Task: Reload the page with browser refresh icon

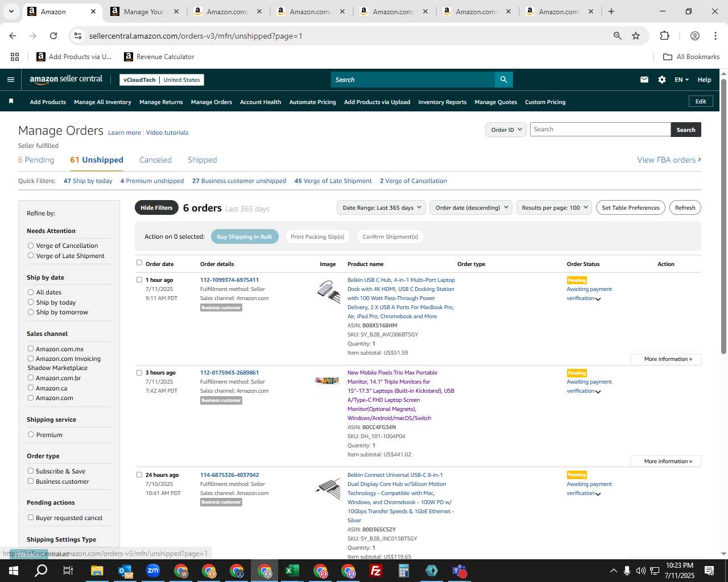Action: click(53, 36)
